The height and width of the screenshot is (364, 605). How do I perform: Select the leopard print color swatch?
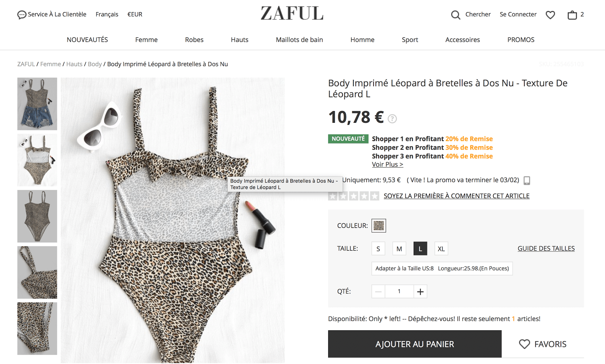click(x=379, y=226)
